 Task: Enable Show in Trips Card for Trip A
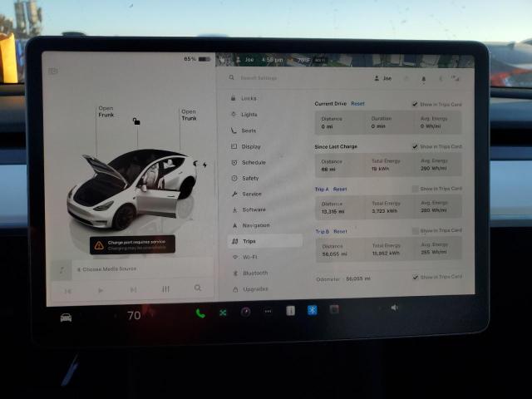[x=415, y=189]
